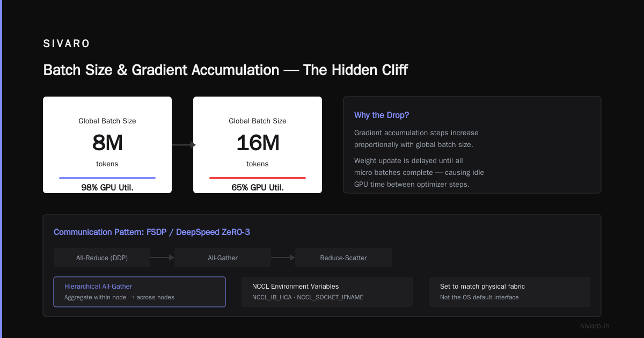
Task: Click the weight update is delayed paragraph
Action: [x=419, y=172]
